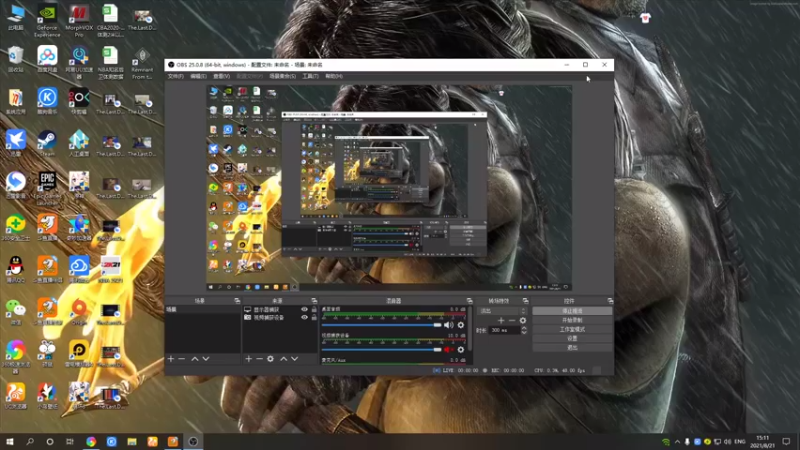Select the display capture source row

coord(280,309)
